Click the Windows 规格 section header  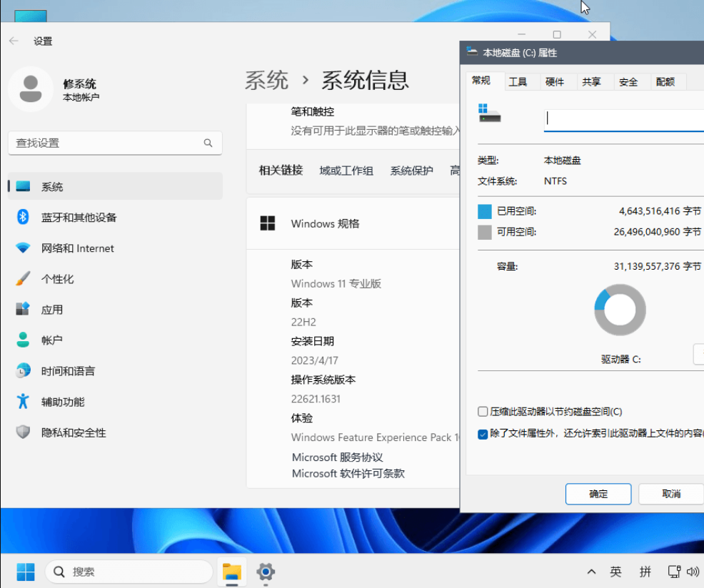coord(353,223)
